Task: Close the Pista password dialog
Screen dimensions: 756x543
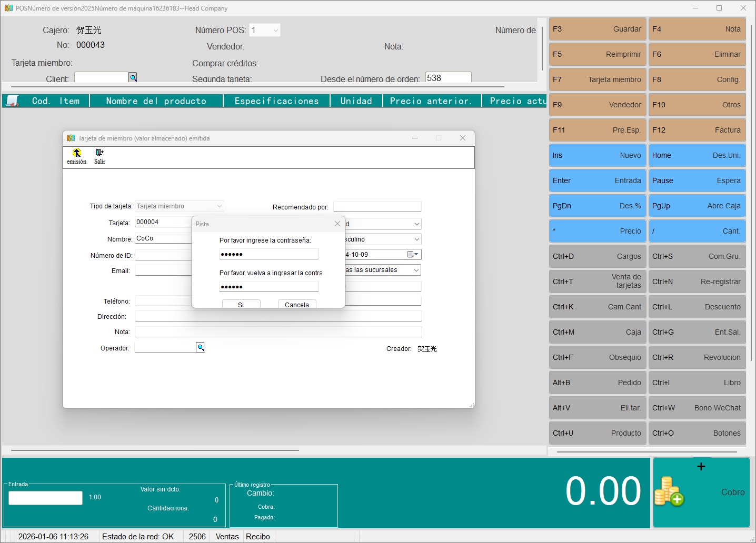Action: (337, 224)
